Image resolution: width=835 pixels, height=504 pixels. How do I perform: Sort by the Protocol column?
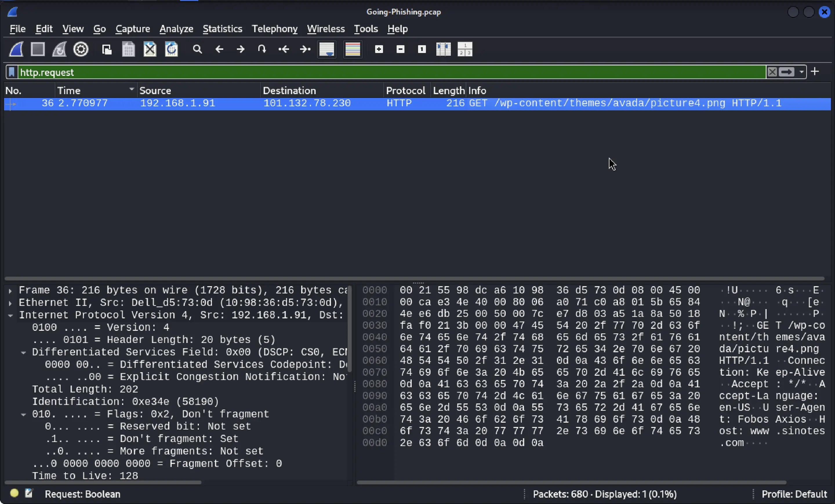click(x=407, y=91)
